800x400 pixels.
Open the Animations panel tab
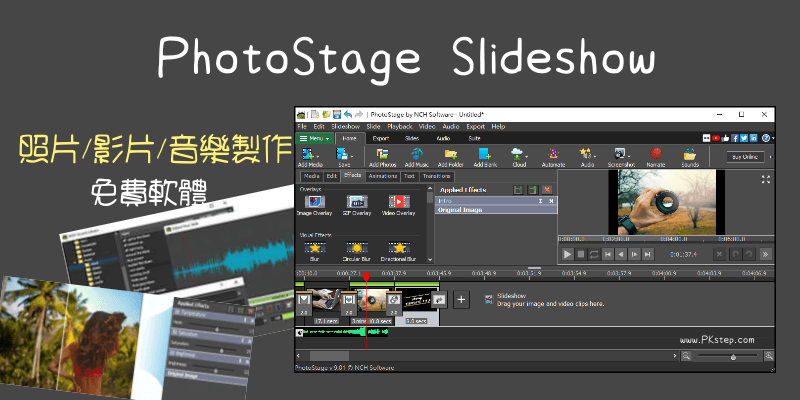click(x=383, y=176)
